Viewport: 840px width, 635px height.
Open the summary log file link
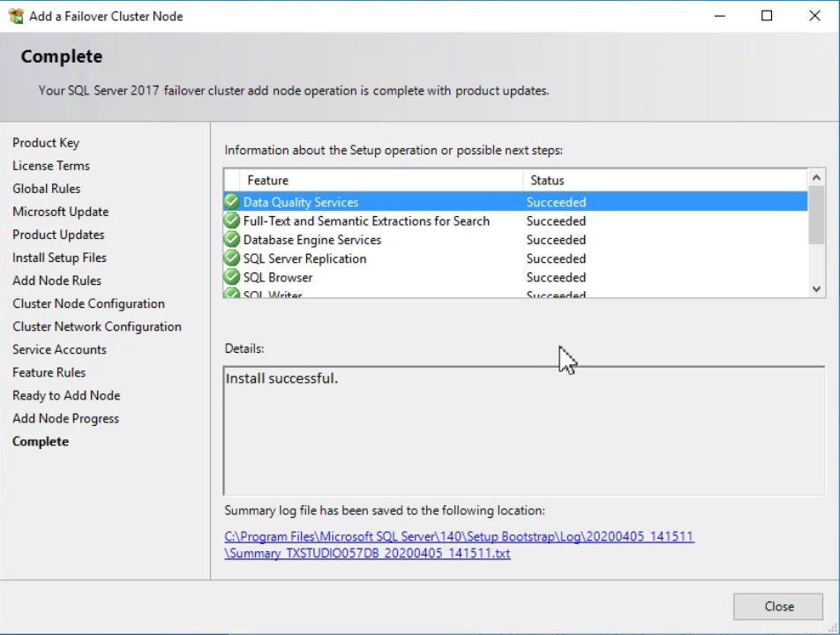459,544
